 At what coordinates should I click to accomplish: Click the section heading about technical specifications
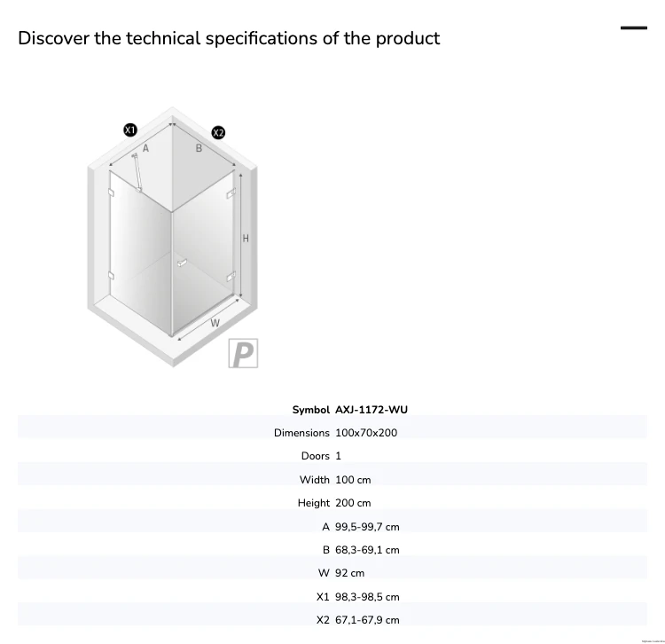(229, 38)
